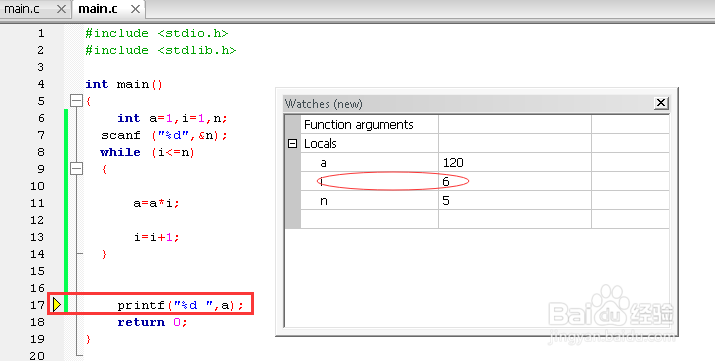Screen dimensions: 715x361
Task: Click line number 17 in the margin
Action: pos(37,305)
